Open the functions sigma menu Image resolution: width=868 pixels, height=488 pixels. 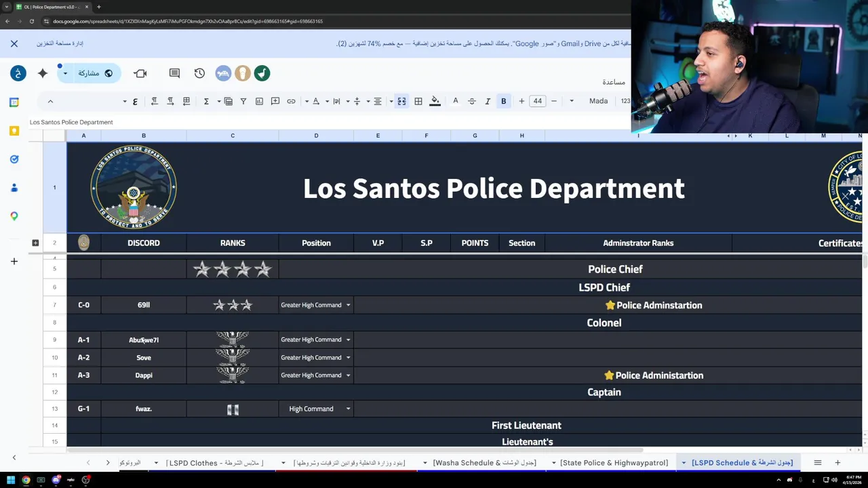[206, 101]
